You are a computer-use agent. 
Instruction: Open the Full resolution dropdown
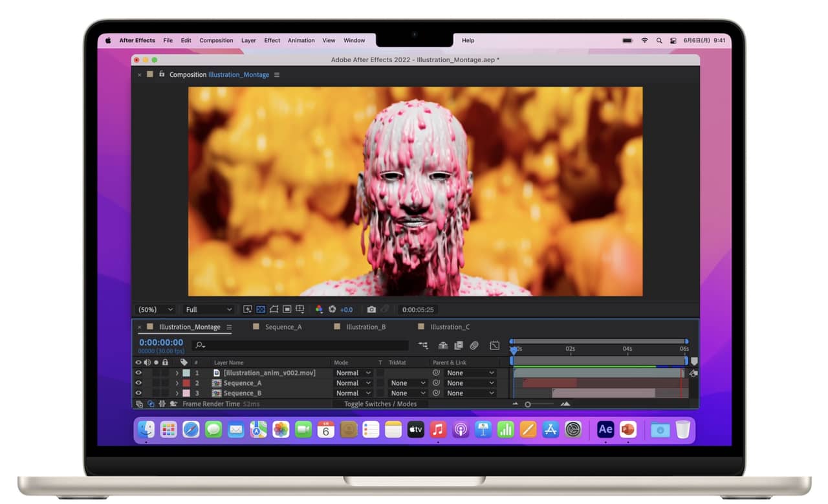pyautogui.click(x=208, y=310)
